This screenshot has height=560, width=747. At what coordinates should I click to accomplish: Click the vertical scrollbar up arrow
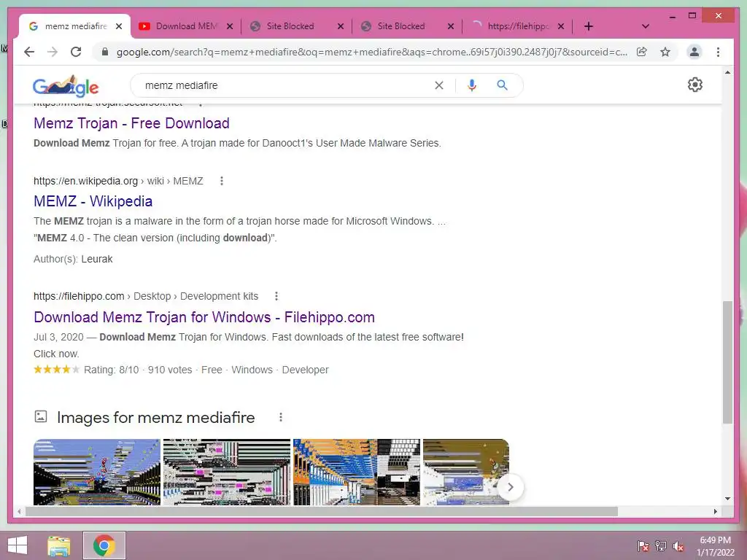tap(727, 72)
